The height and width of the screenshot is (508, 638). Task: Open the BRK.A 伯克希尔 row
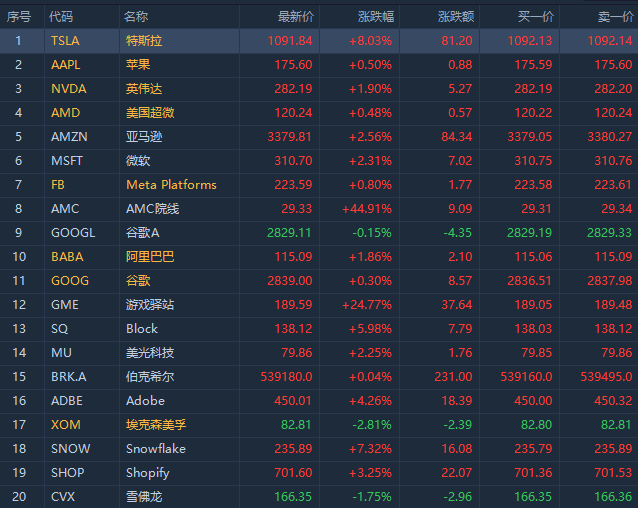click(x=319, y=377)
